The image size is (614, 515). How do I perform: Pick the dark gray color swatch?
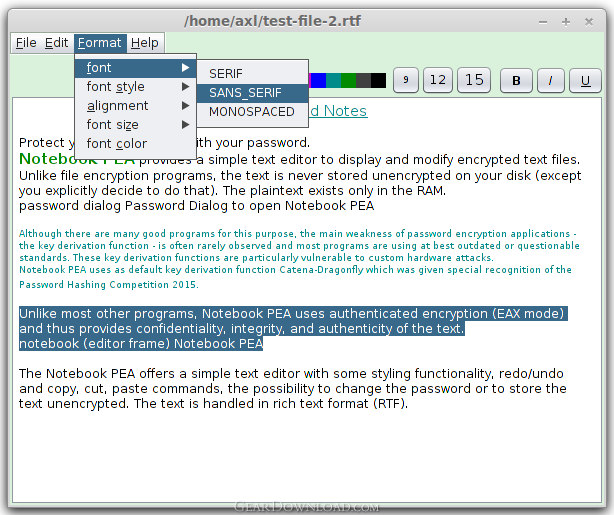click(363, 80)
